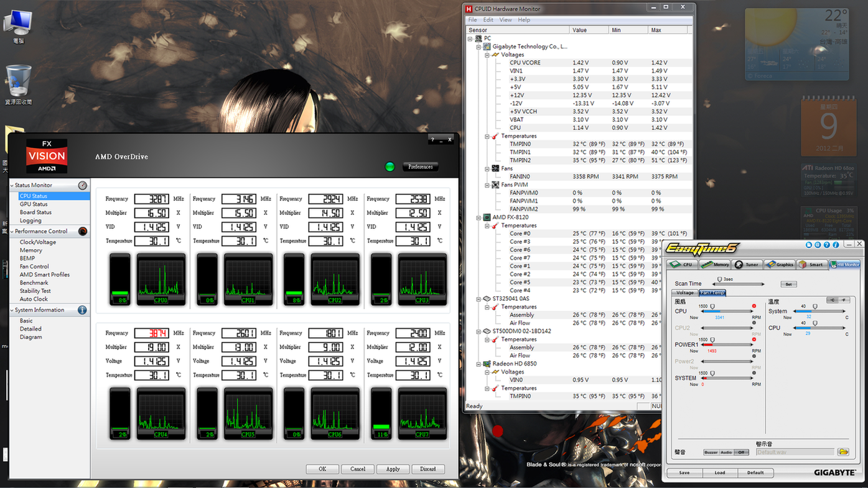Collapse the Voltages node under Gigabyte
This screenshot has height=488, width=868.
(x=487, y=55)
